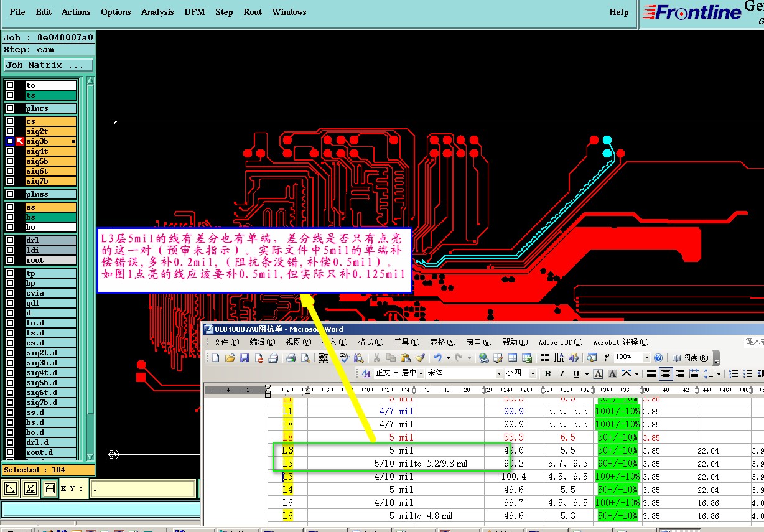Click the Insert Excel worksheet icon
Screen dimensions: 764x532
tap(527, 358)
